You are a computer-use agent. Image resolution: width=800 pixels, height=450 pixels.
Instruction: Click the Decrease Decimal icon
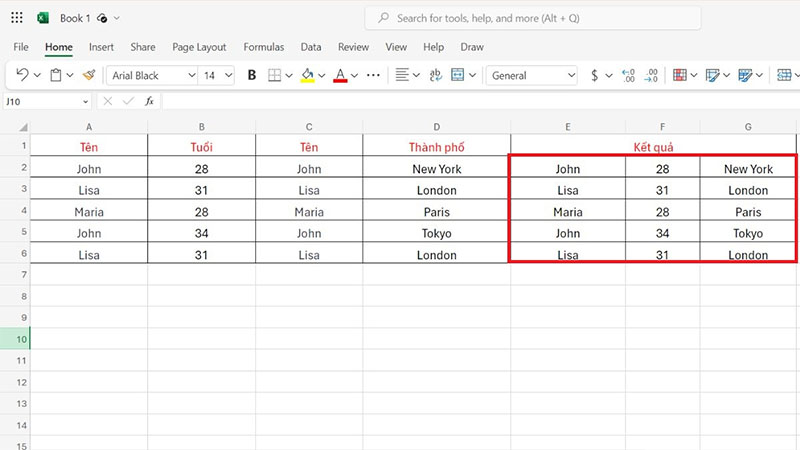click(x=651, y=75)
